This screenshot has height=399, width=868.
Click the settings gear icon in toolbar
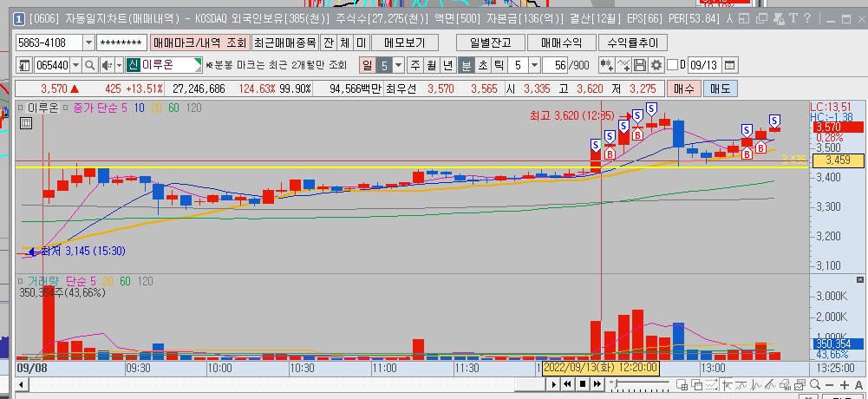pos(656,65)
